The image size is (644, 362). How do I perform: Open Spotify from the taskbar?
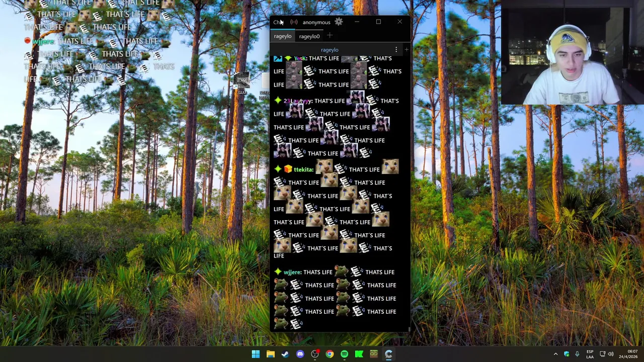[x=344, y=354]
